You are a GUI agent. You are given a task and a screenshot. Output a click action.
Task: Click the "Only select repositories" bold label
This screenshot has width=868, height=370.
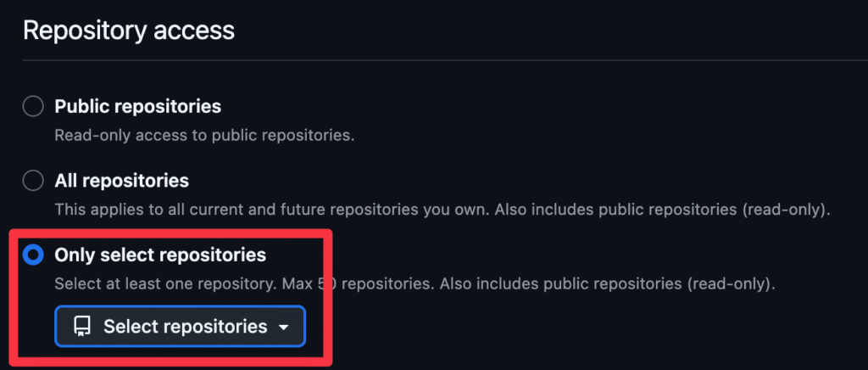tap(160, 255)
